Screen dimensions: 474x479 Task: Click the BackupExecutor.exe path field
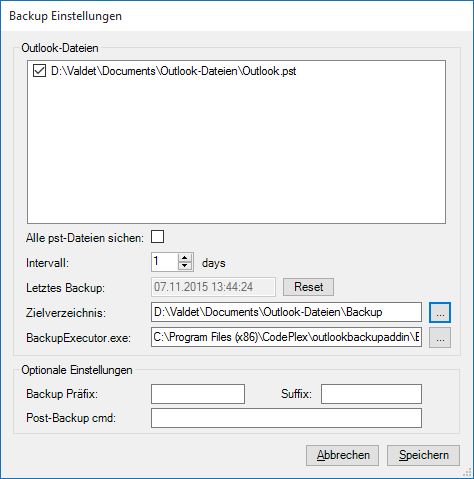[x=286, y=337]
